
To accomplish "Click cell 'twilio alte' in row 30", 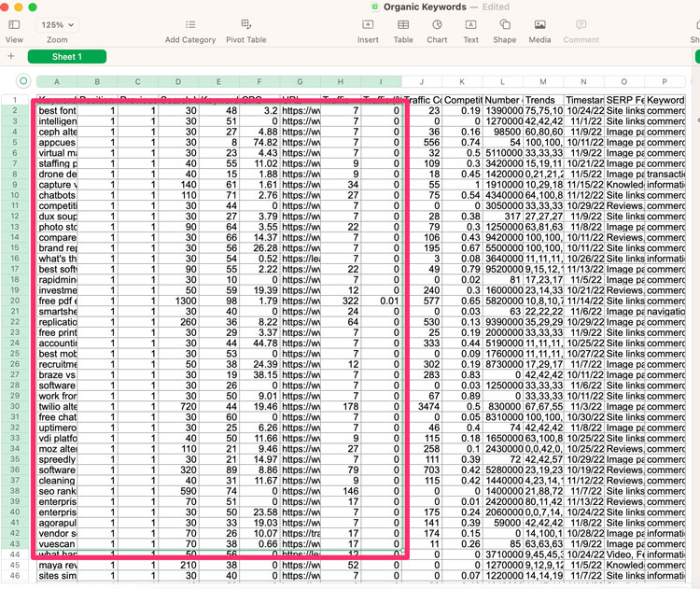I will click(57, 406).
